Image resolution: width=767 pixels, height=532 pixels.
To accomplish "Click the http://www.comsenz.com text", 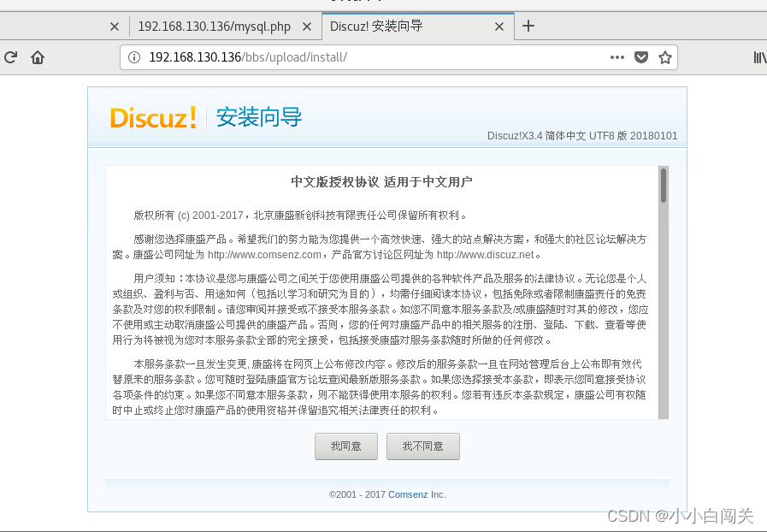I will (x=264, y=255).
